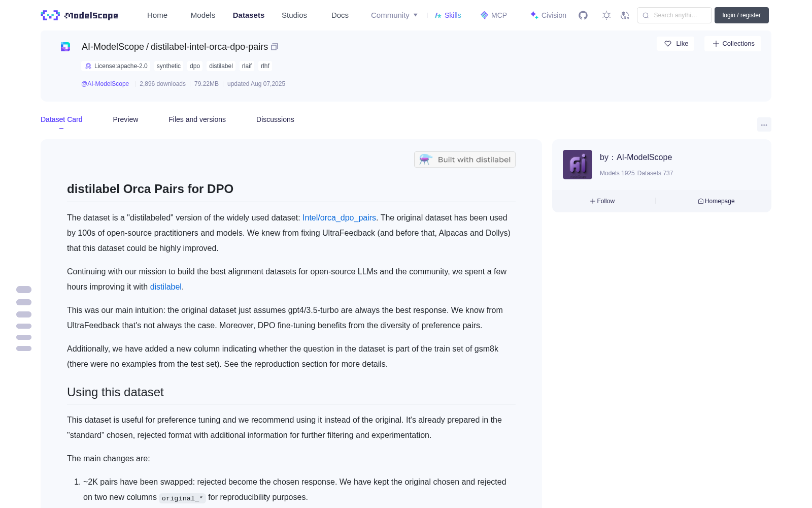Open the distilabel hyperlink in text
This screenshot has width=812, height=508.
point(165,287)
